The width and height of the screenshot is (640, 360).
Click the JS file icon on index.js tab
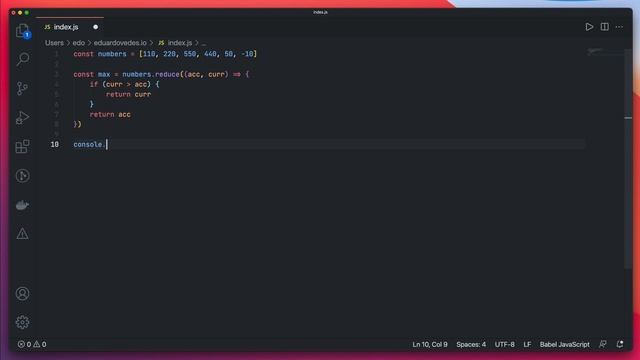47,27
